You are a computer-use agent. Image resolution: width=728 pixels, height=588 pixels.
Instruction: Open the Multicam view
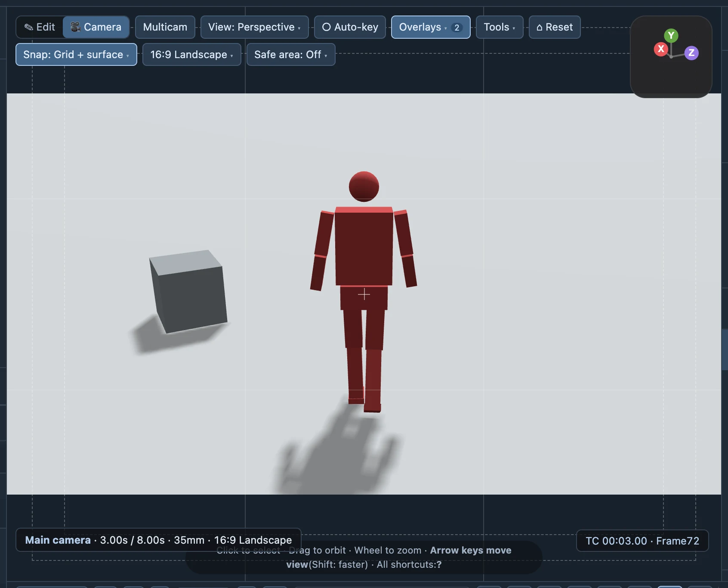[165, 27]
